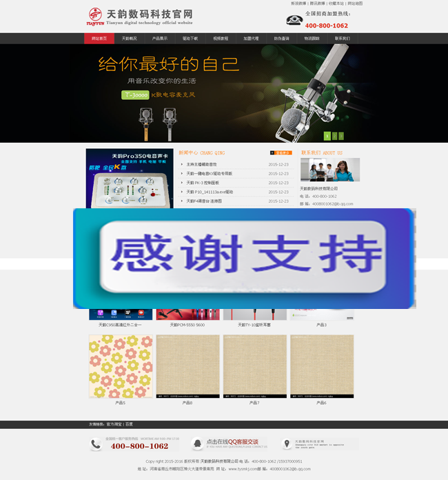Click the 产品7 beige texture thumbnail
The image size is (448, 480).
pyautogui.click(x=254, y=366)
